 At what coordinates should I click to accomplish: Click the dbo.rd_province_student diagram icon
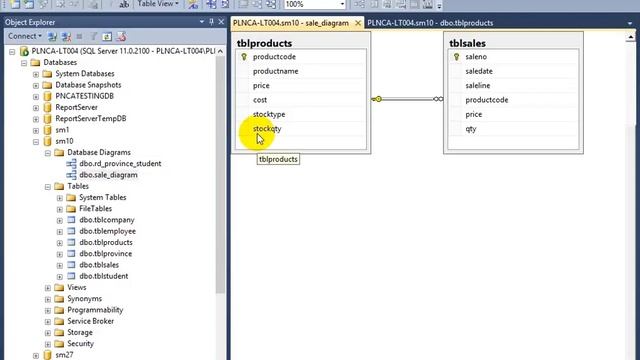pos(71,163)
